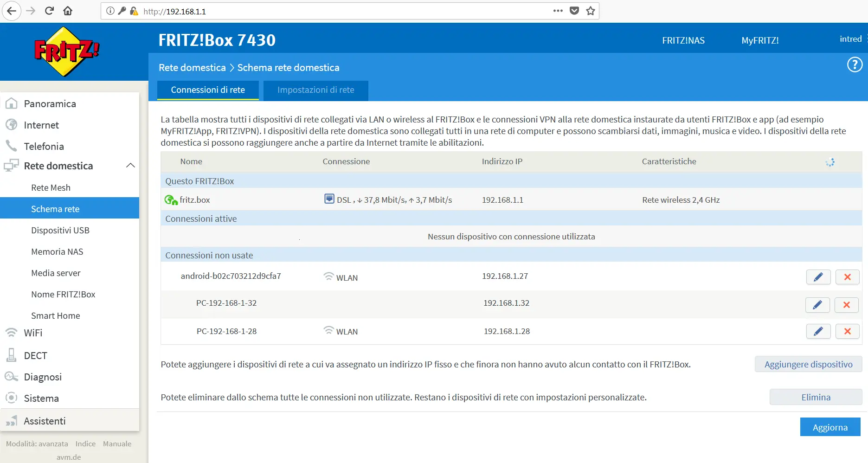Click the fritz.box globe status icon
Screen dimensions: 868x463
point(171,200)
